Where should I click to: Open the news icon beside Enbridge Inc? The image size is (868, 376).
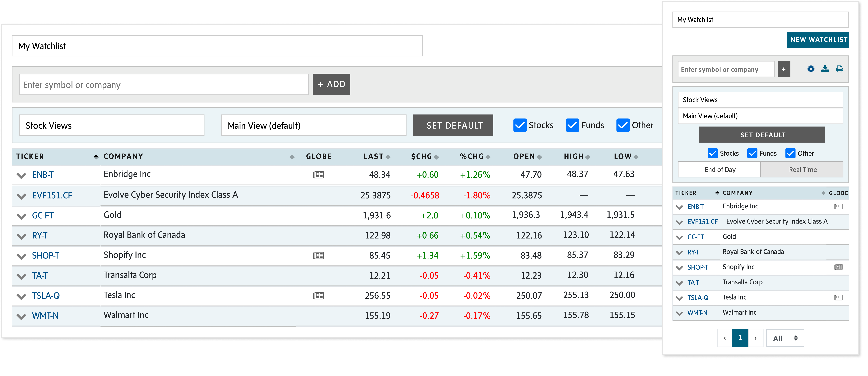(x=319, y=175)
